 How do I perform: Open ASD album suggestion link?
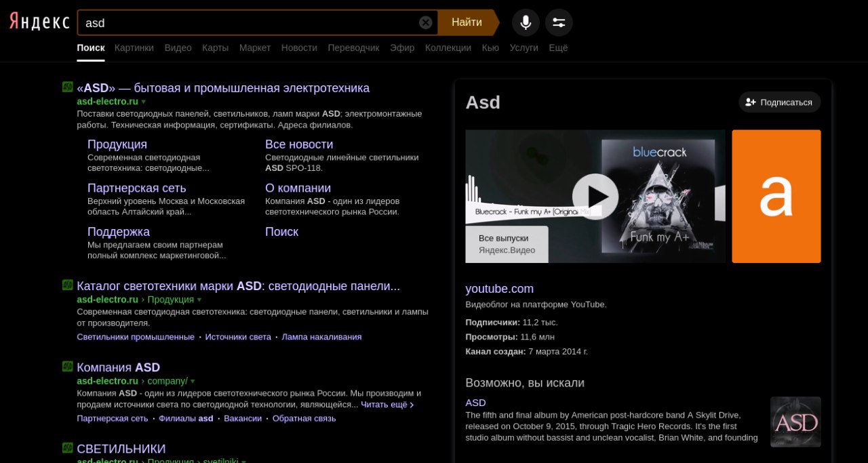(475, 403)
